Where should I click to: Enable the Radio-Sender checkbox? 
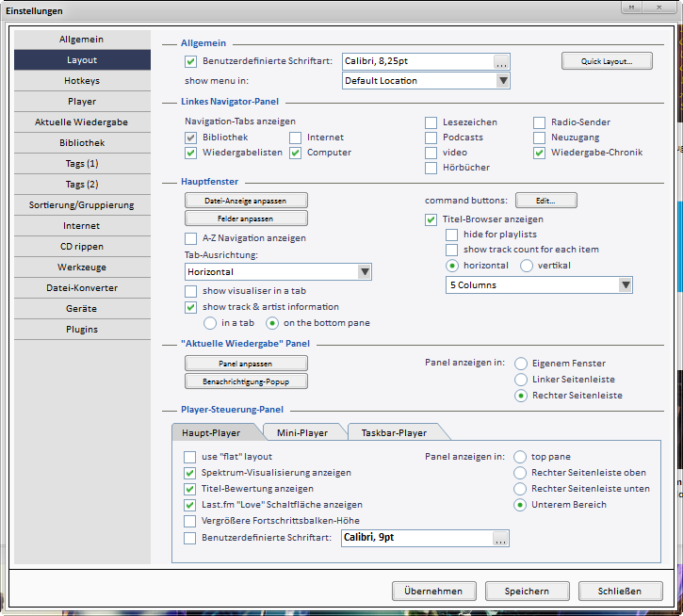[x=539, y=122]
